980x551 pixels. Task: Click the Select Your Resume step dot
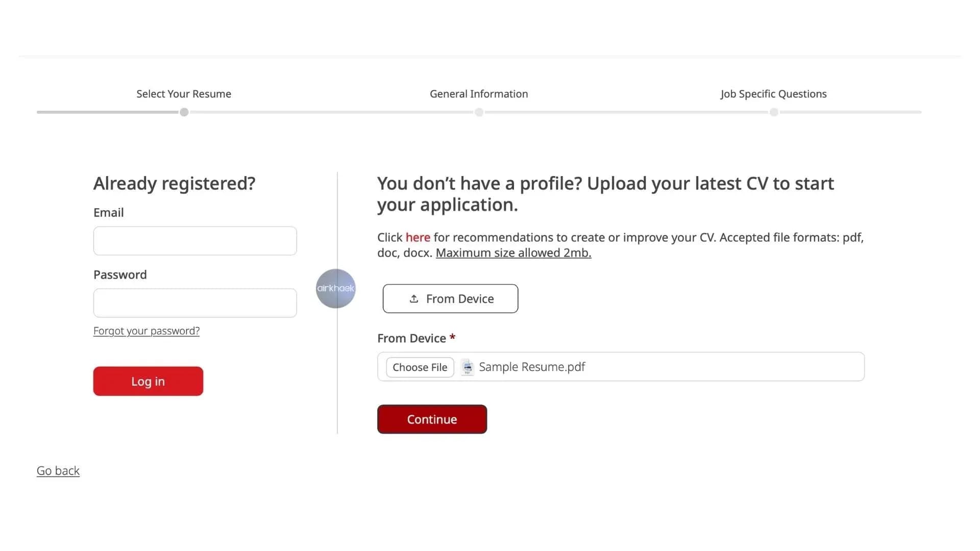tap(184, 112)
